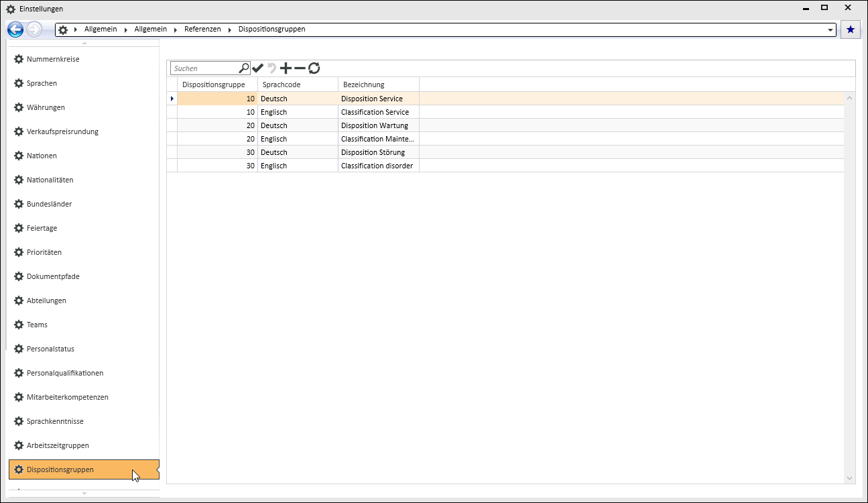Select the Classification Service cell

tap(379, 112)
